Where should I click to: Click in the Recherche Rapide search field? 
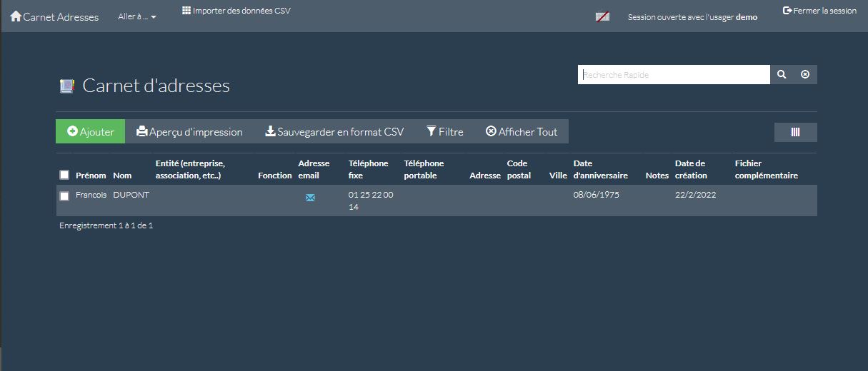tap(673, 74)
